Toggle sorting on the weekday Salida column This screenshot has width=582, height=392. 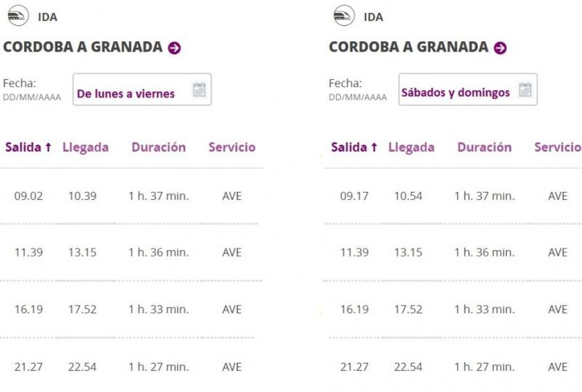[x=27, y=147]
